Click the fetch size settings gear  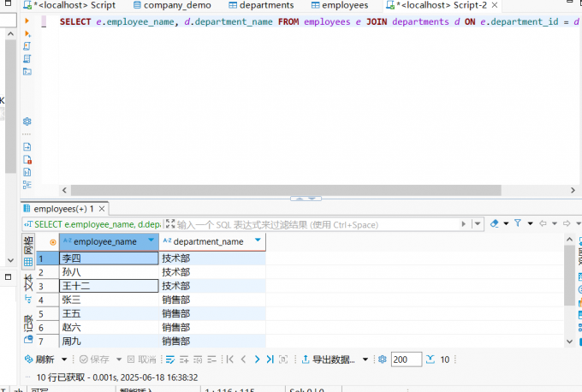[x=383, y=359]
